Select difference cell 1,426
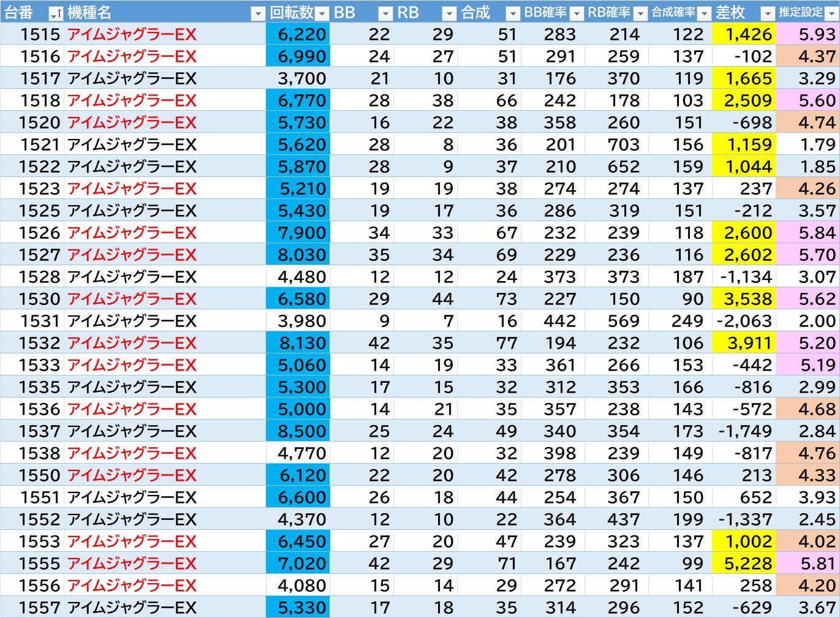 (744, 34)
